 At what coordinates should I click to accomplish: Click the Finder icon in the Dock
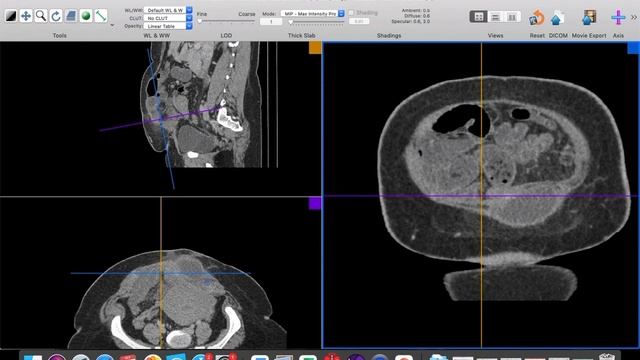point(33,357)
